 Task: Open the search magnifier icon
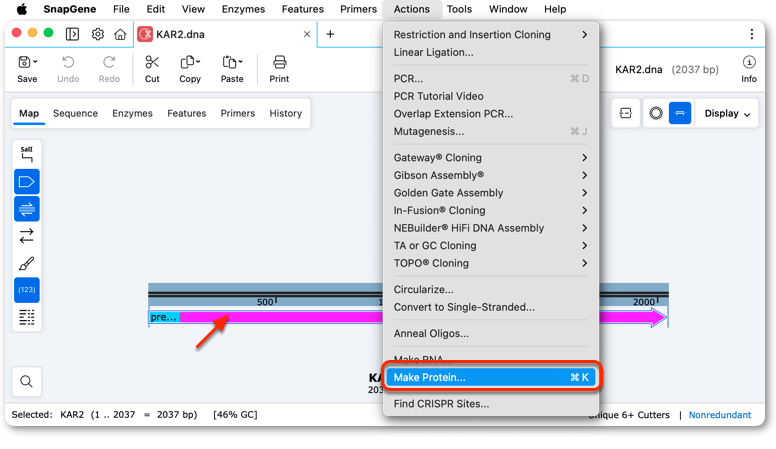(27, 381)
